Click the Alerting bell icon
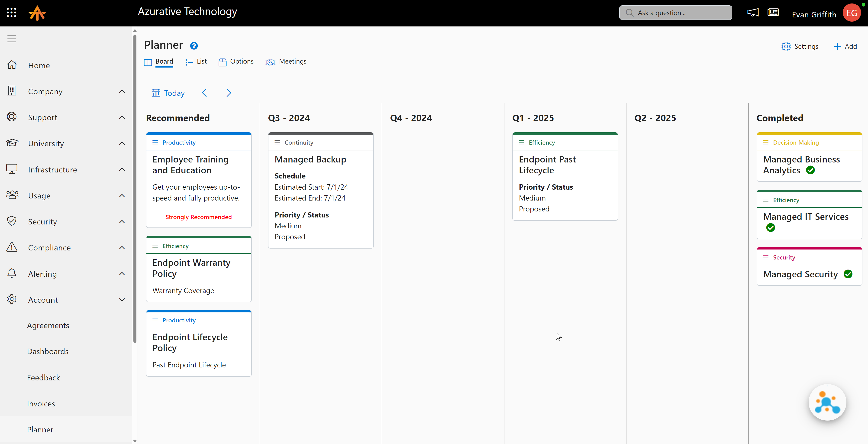 pyautogui.click(x=12, y=273)
